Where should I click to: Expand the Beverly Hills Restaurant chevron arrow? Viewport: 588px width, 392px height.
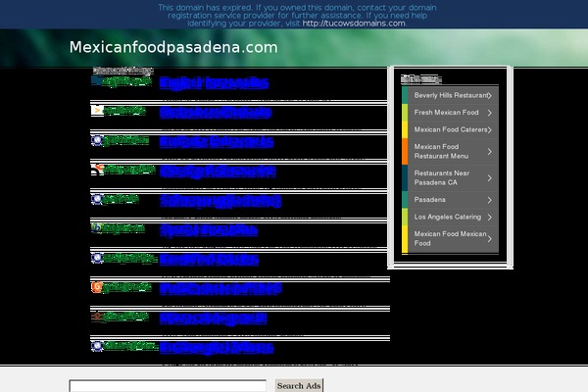coord(489,96)
